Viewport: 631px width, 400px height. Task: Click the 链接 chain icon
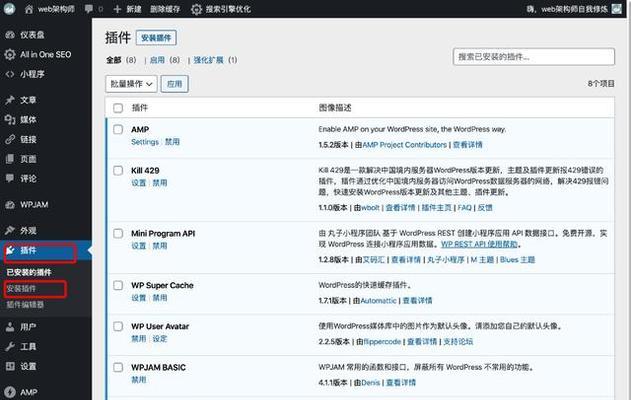pyautogui.click(x=10, y=139)
